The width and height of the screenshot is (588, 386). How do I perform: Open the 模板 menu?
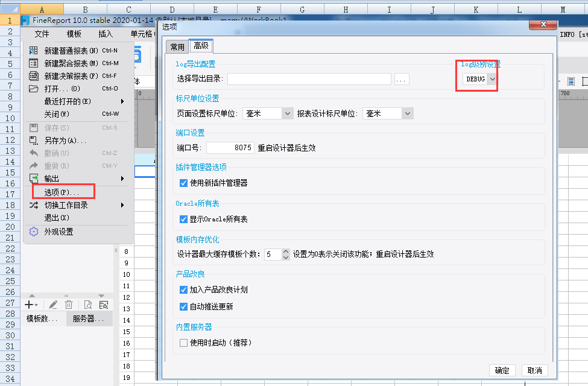click(x=74, y=34)
